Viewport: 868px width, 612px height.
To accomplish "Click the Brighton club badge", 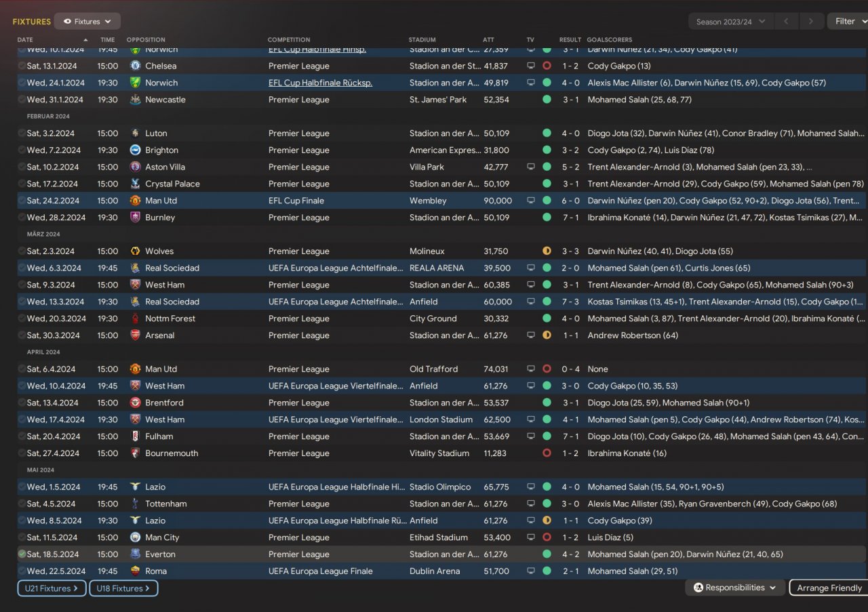I will pyautogui.click(x=135, y=150).
